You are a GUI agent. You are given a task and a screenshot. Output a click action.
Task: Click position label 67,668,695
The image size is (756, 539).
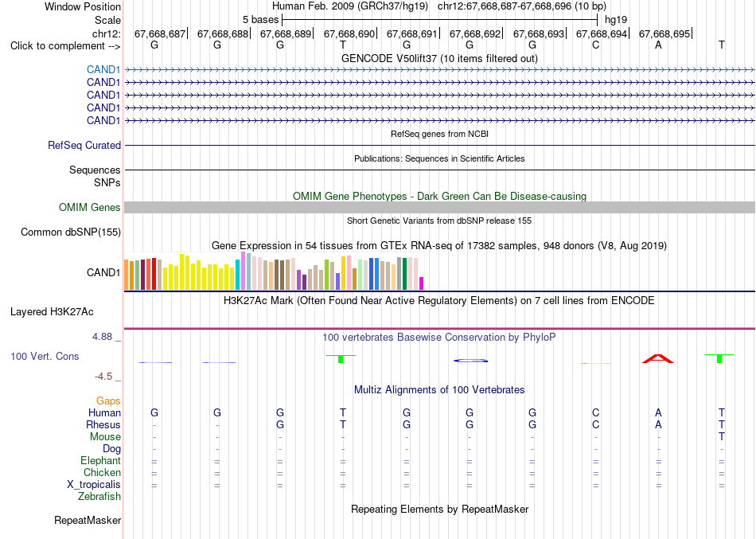click(x=664, y=33)
